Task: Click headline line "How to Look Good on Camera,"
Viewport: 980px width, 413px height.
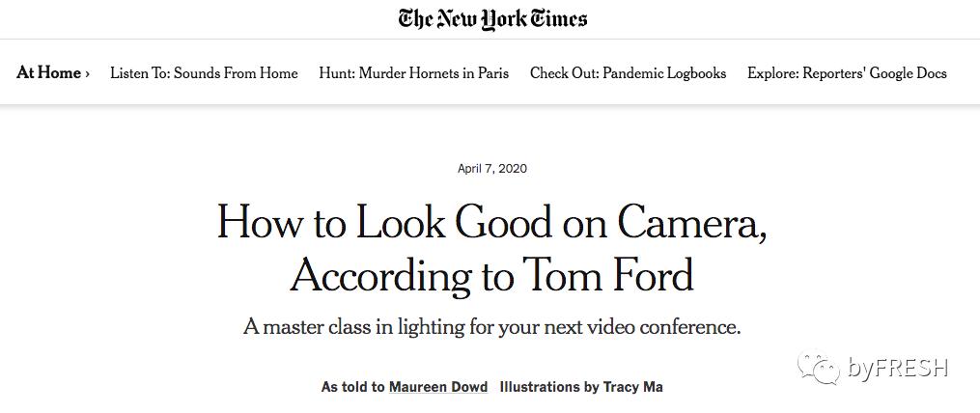Action: 492,223
